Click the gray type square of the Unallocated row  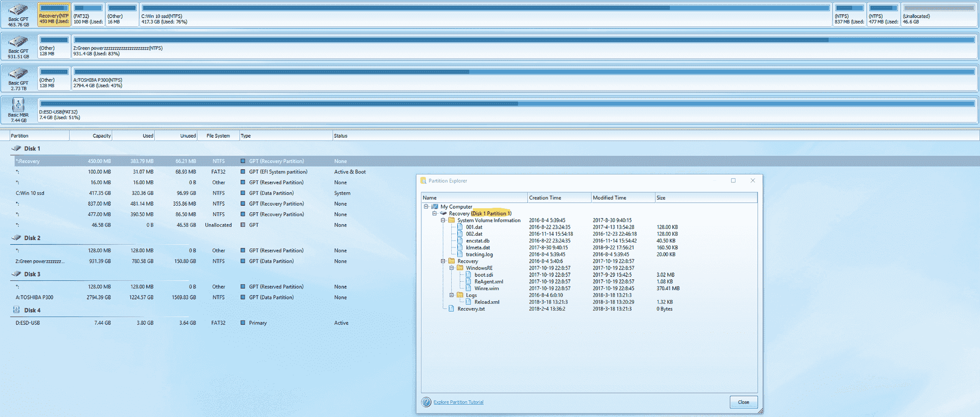243,225
